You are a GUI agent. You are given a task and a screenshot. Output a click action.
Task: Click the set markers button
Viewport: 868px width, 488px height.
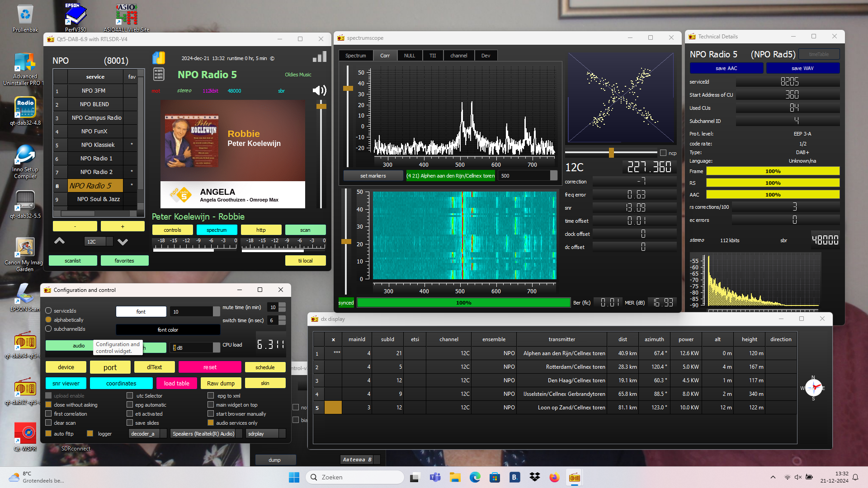pyautogui.click(x=373, y=176)
